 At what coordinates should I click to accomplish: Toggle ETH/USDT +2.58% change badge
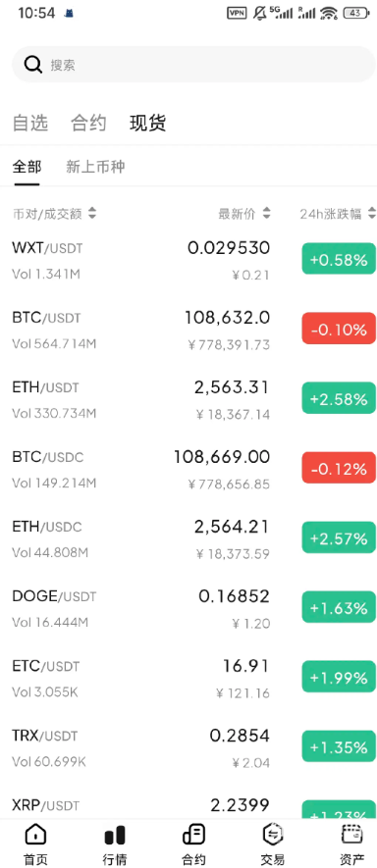coord(339,398)
